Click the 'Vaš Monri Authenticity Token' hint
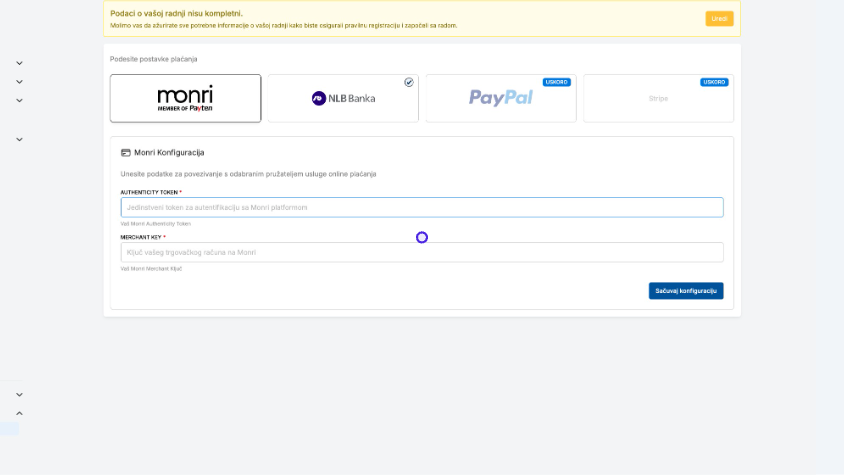844x475 pixels. 156,223
